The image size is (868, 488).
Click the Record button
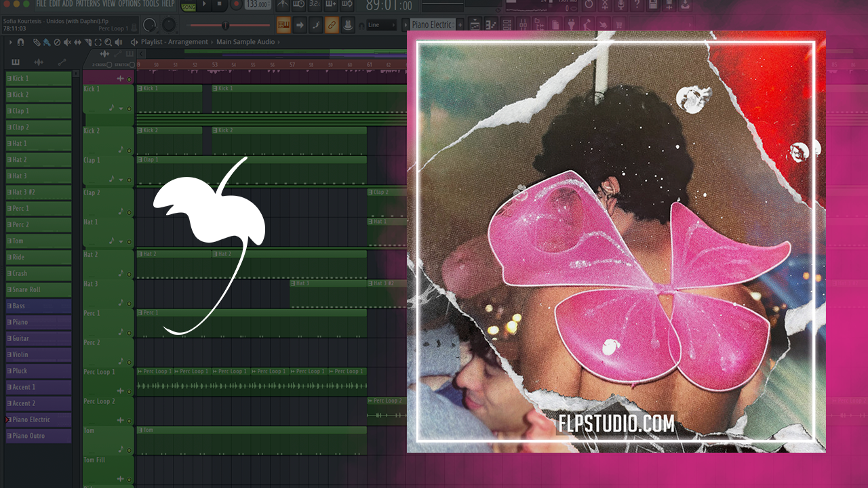(x=236, y=4)
